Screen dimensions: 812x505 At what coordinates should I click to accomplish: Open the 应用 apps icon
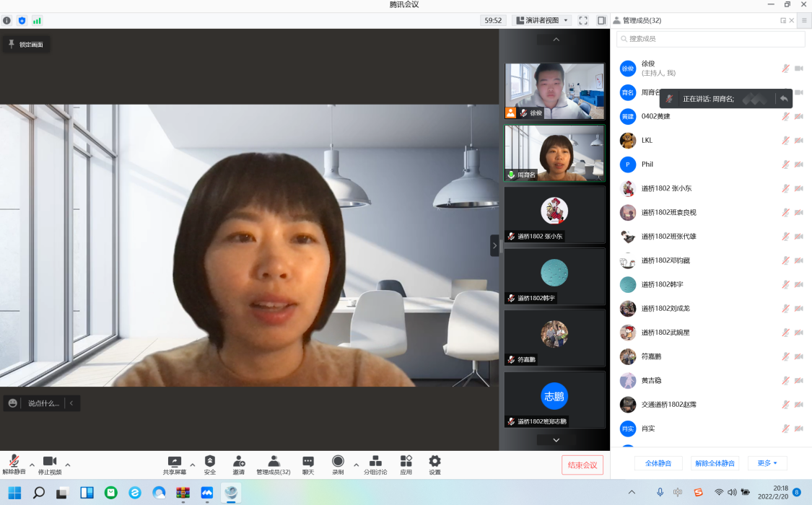click(406, 462)
